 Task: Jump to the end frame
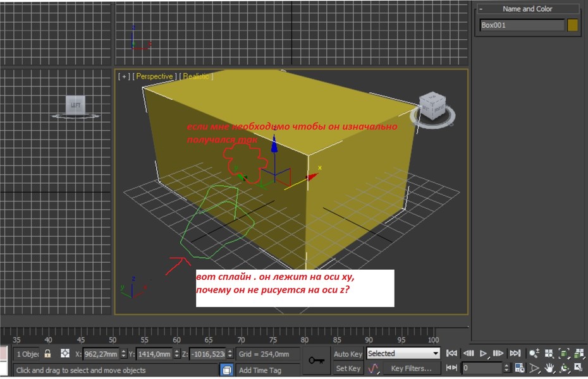(x=515, y=353)
